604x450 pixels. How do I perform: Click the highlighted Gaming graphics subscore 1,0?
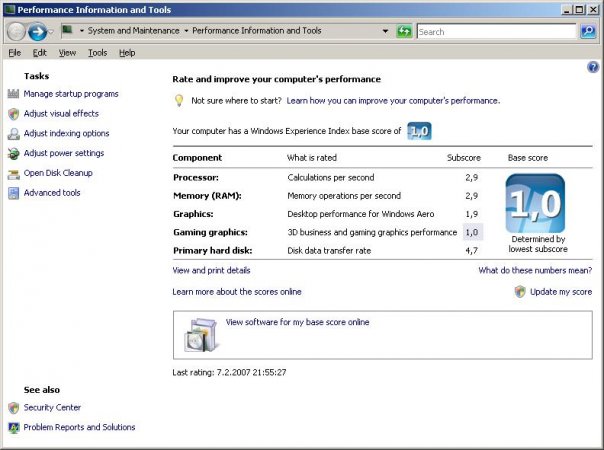(x=472, y=232)
